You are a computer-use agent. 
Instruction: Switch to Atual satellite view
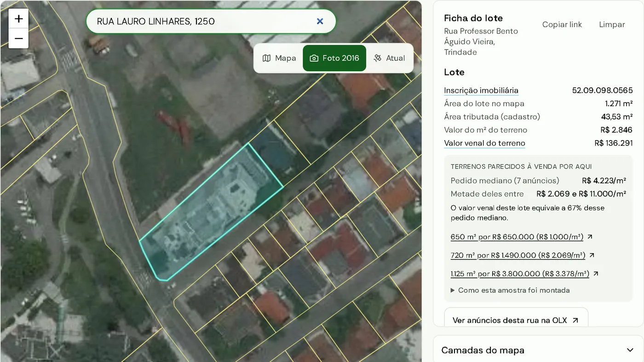(x=389, y=58)
